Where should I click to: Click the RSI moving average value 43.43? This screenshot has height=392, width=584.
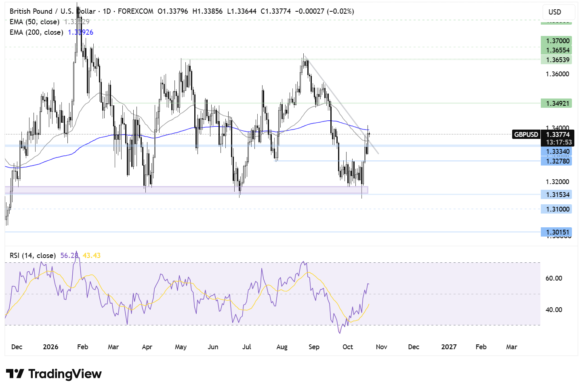(x=91, y=256)
